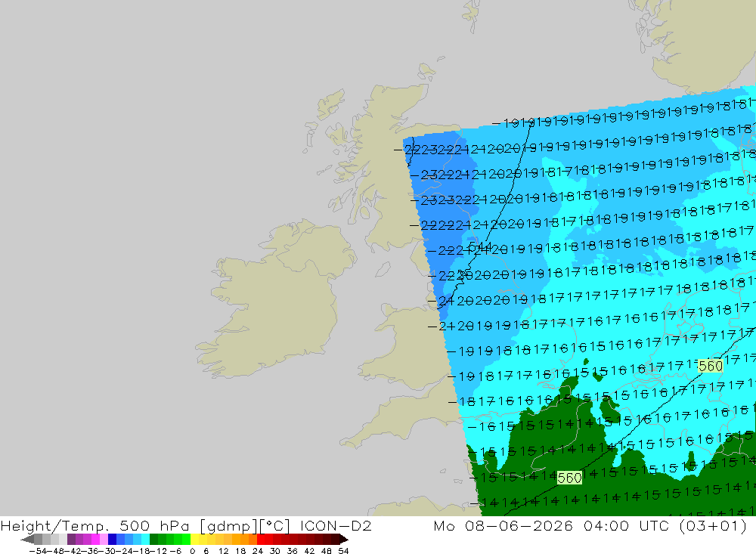Pick the bright red swatch at 24
This screenshot has height=554, width=756.
tap(261, 539)
